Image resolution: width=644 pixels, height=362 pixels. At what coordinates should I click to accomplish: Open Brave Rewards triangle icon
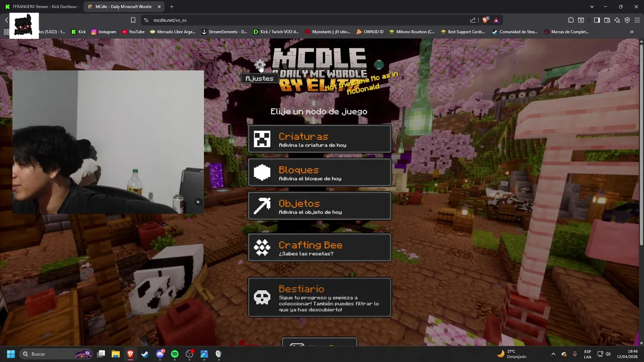[x=496, y=20]
